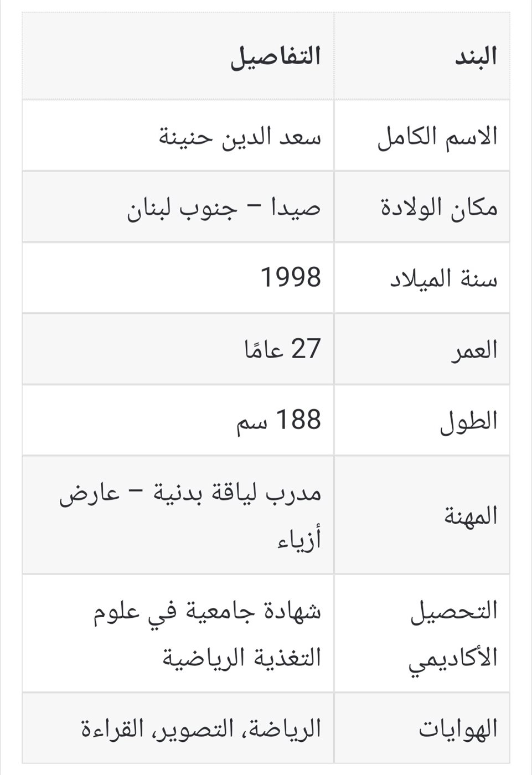The image size is (532, 775).
Task: Select the birthplace صيدا – جنوب لبنان
Action: [x=224, y=208]
